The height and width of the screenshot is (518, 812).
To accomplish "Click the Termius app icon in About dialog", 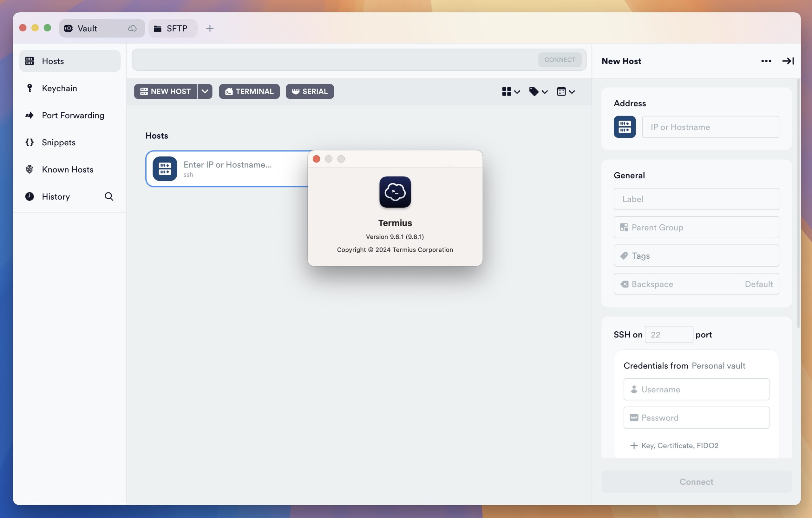I will [395, 192].
